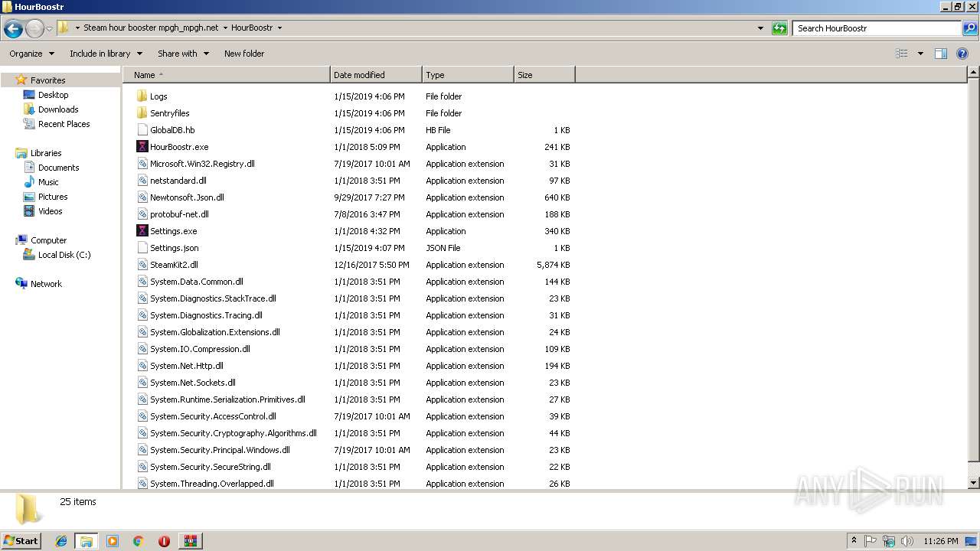Sort by Date modified column header

376,75
